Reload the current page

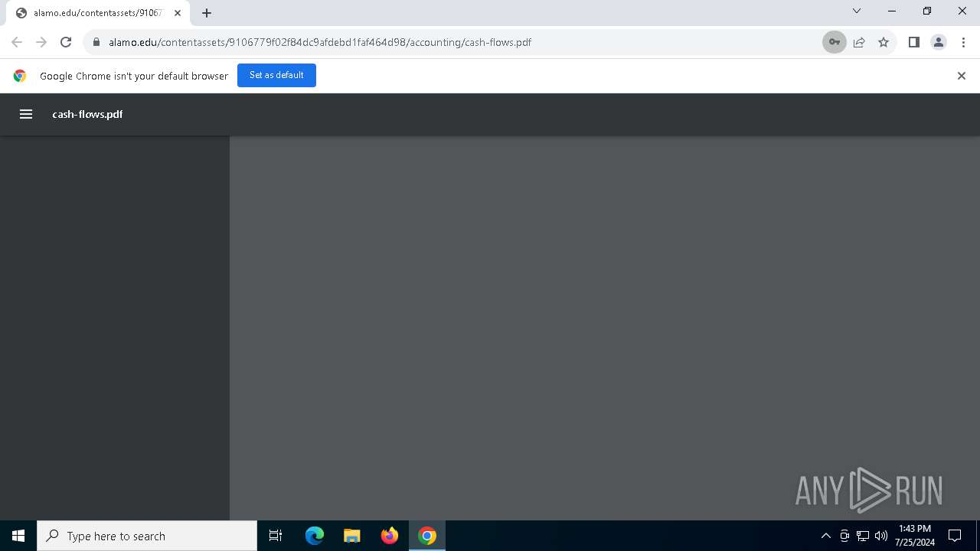(x=66, y=42)
